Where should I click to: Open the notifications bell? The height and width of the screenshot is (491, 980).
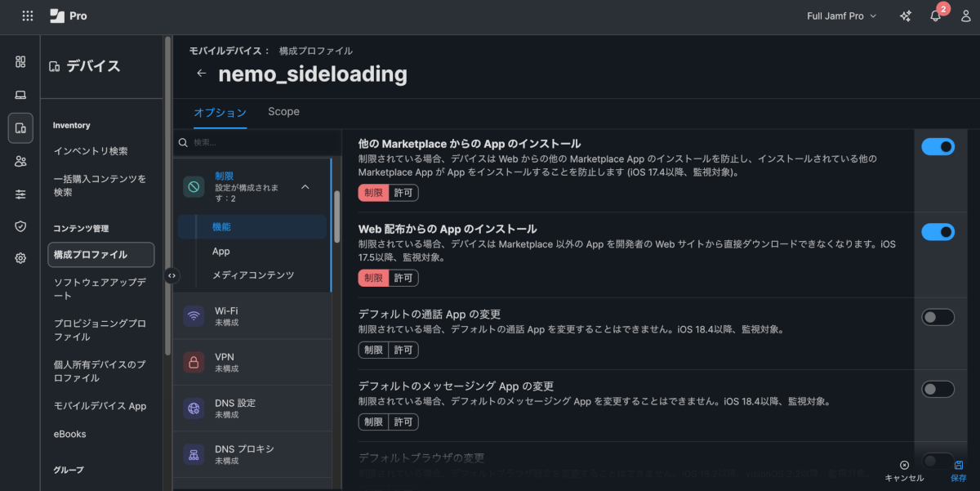click(936, 16)
